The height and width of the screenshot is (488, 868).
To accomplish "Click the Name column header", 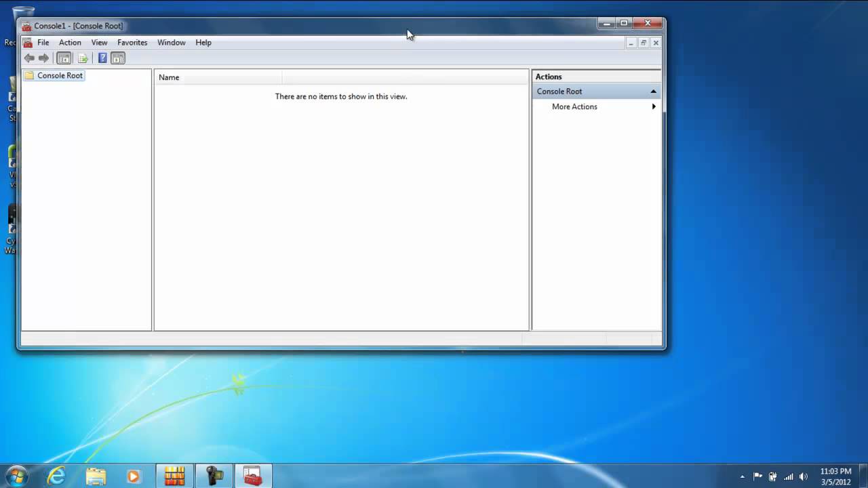I will click(x=169, y=77).
